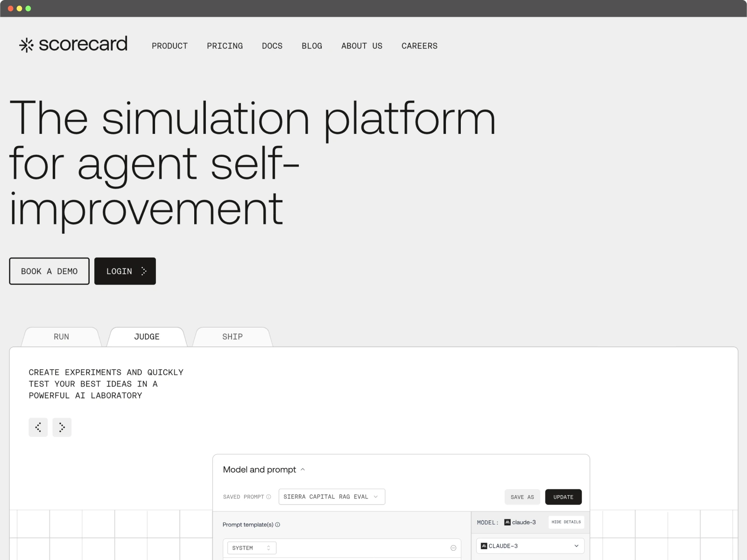Screen dimensions: 747x560
Task: Click the info icon beside SAVED PROMPT
Action: [x=269, y=497]
